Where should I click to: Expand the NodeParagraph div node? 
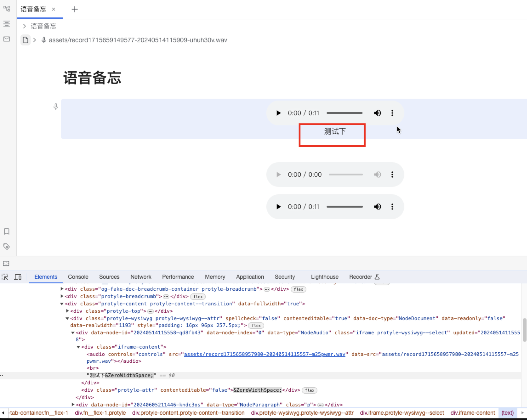pyautogui.click(x=73, y=405)
